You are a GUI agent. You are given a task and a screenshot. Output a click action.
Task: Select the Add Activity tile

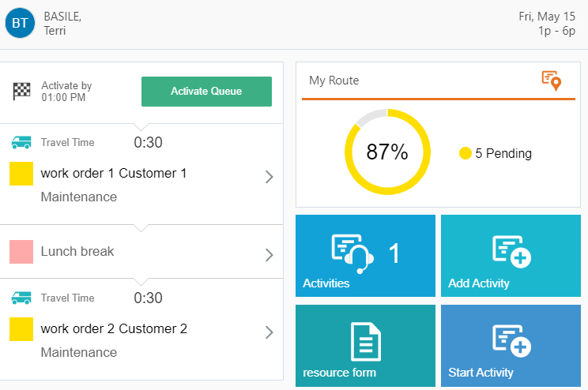511,256
